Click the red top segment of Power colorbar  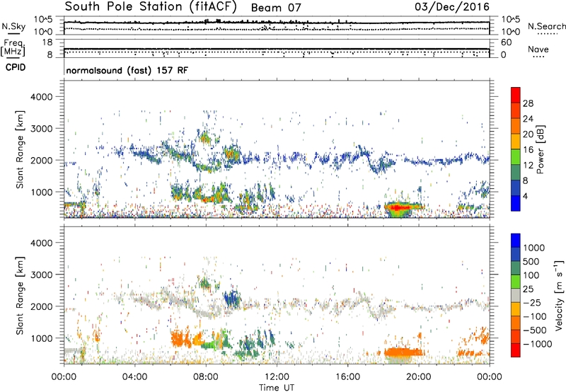516,95
